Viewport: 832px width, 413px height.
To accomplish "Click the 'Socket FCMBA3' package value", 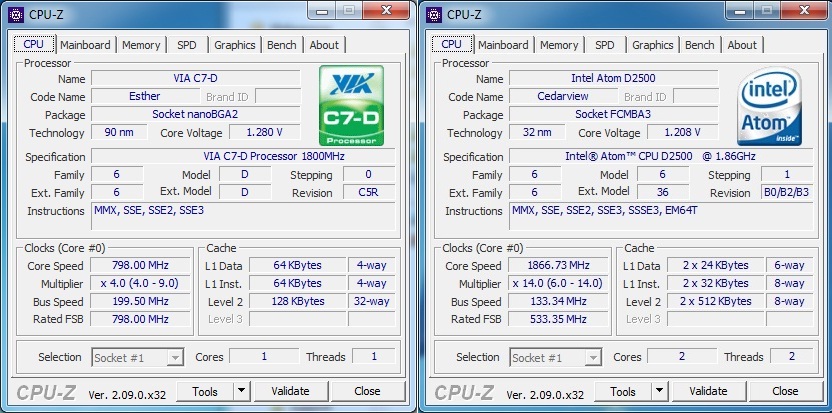I will click(613, 114).
